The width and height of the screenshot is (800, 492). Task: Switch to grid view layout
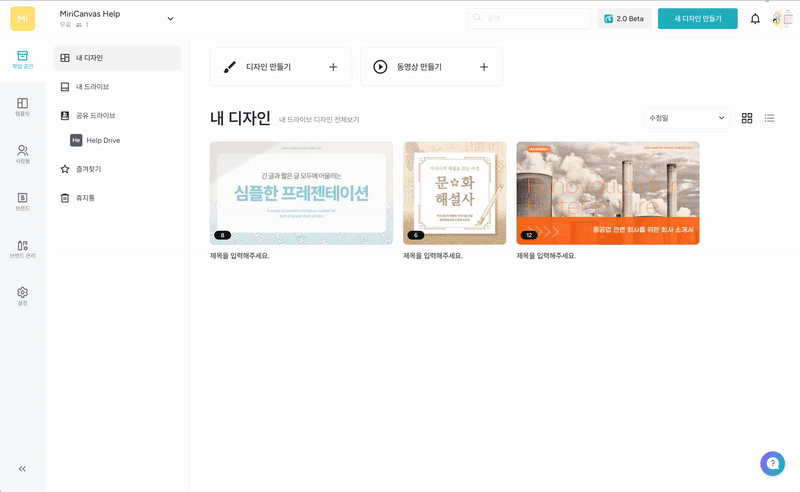tap(747, 118)
